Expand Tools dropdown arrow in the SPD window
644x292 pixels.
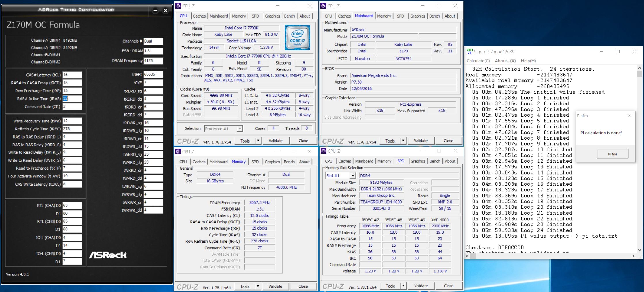(x=403, y=286)
